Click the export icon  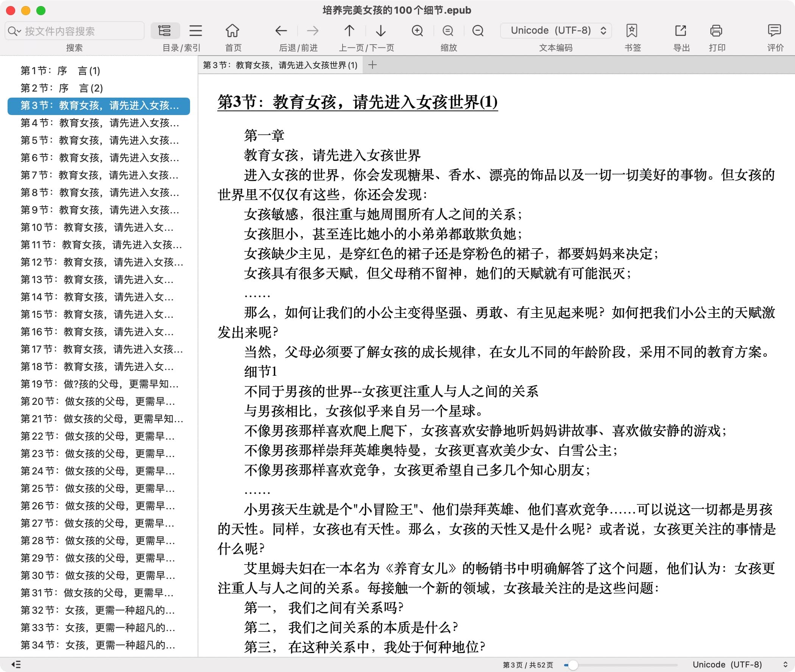pos(680,31)
